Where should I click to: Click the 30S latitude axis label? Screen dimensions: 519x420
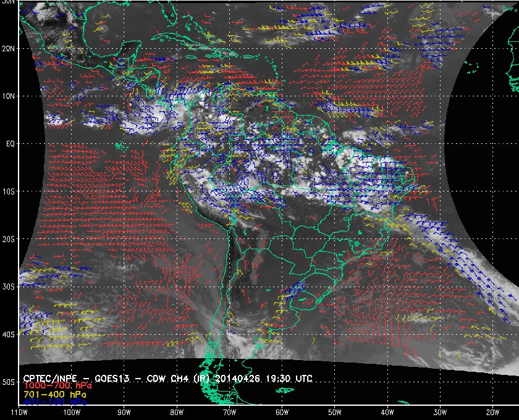9,287
